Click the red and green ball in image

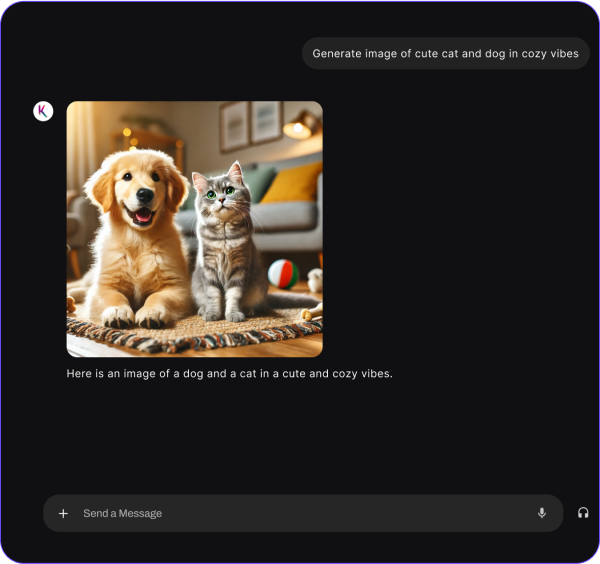pos(282,273)
